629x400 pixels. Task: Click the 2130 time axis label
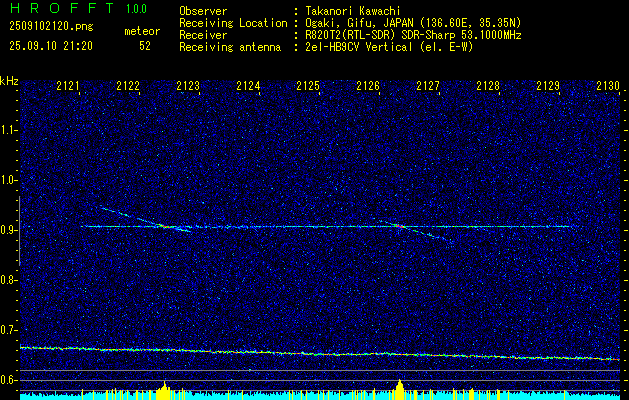coord(608,85)
